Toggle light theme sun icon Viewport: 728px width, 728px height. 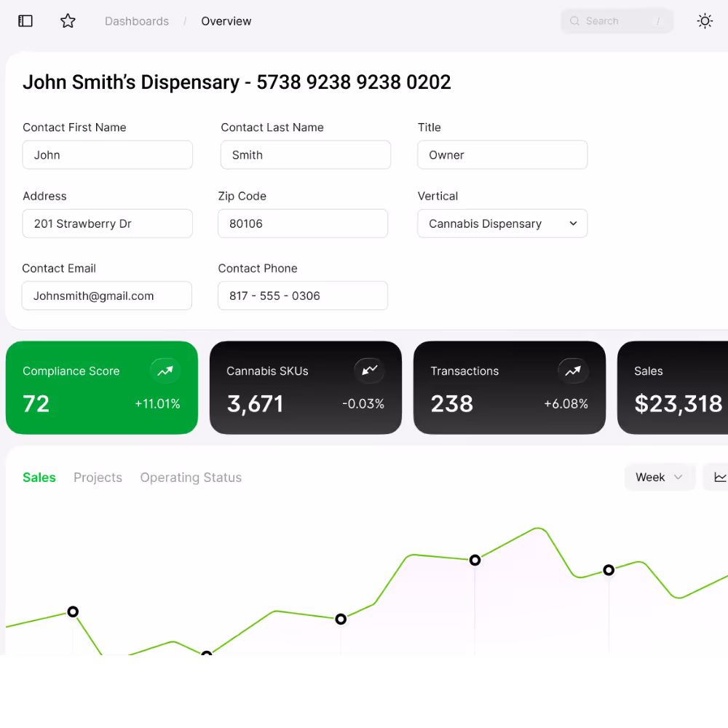(705, 21)
